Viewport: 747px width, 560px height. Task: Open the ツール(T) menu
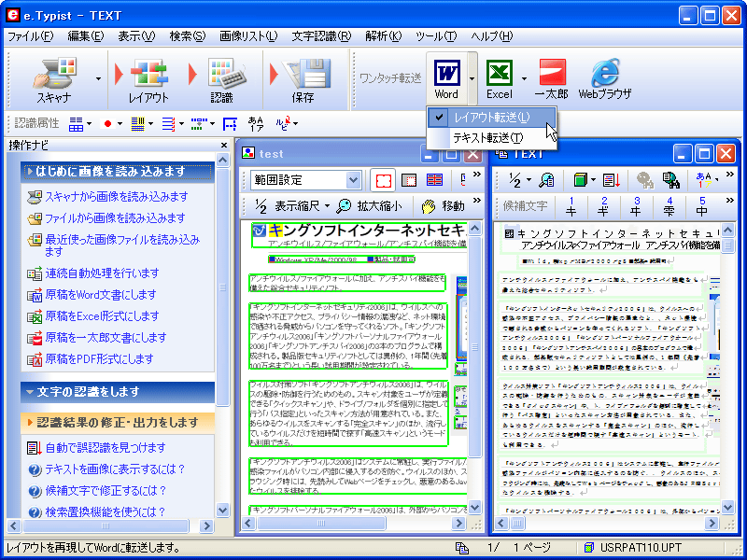436,36
